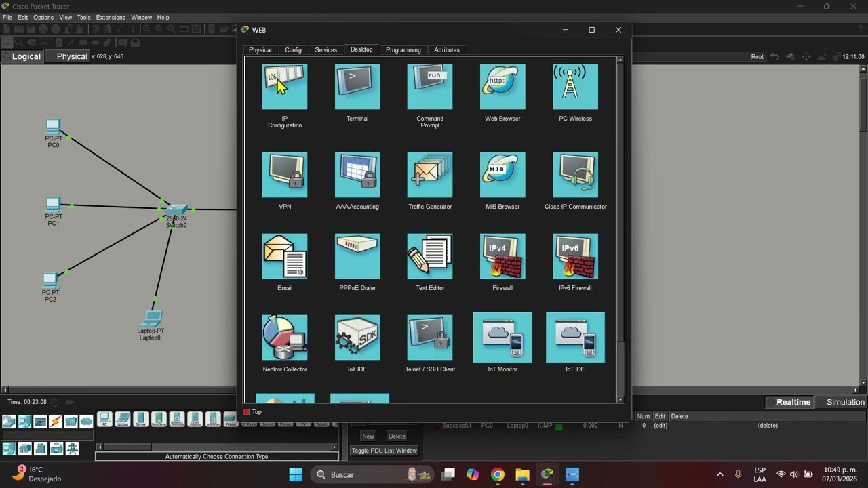Click the Root navigation label
This screenshot has width=868, height=488.
click(x=757, y=56)
